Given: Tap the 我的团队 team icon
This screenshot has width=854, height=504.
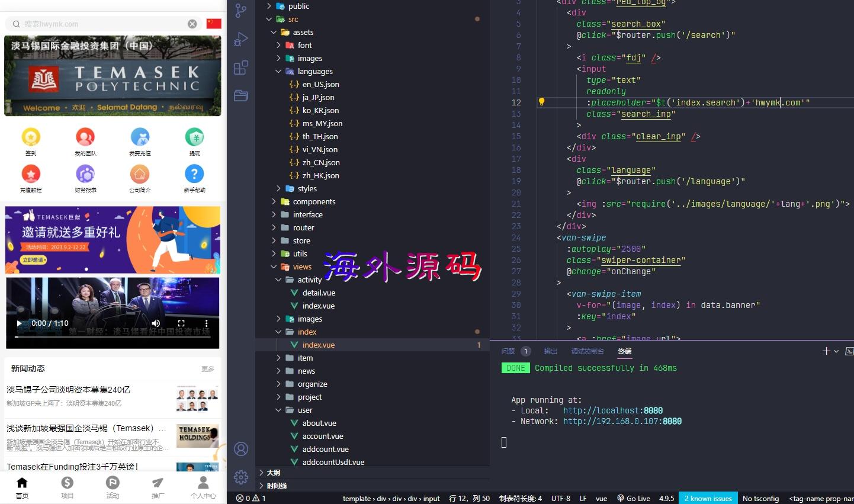Looking at the screenshot, I should tap(85, 137).
